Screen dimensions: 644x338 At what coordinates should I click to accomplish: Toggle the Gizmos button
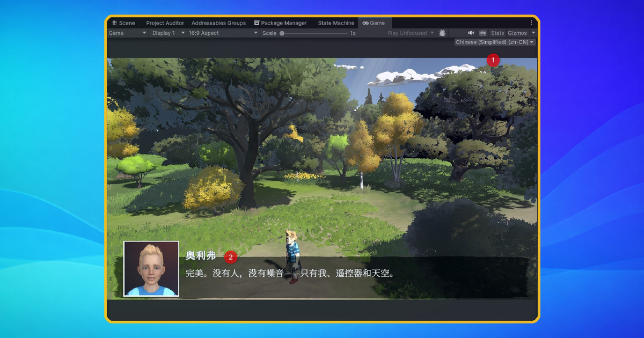[517, 33]
